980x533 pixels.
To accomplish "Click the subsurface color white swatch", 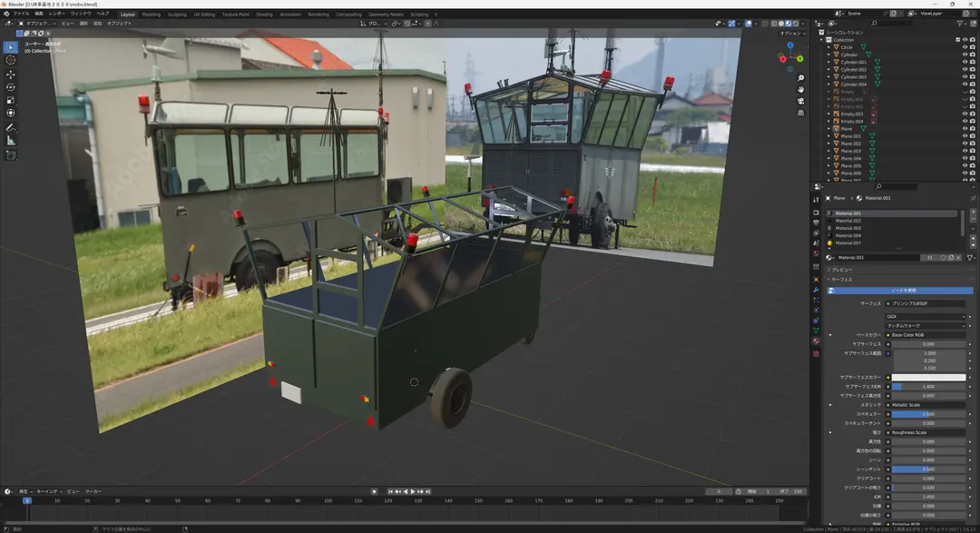I will tap(929, 377).
